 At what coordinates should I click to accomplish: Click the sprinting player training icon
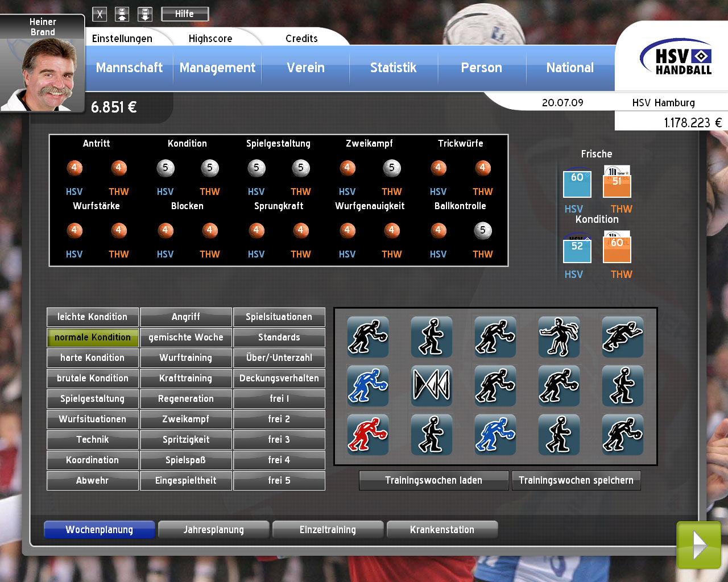click(623, 336)
